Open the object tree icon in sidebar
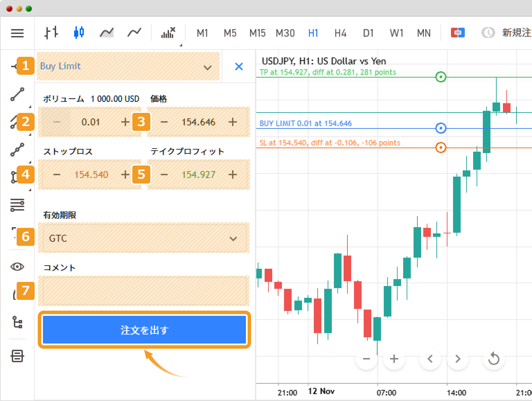Image resolution: width=532 pixels, height=401 pixels. (17, 322)
